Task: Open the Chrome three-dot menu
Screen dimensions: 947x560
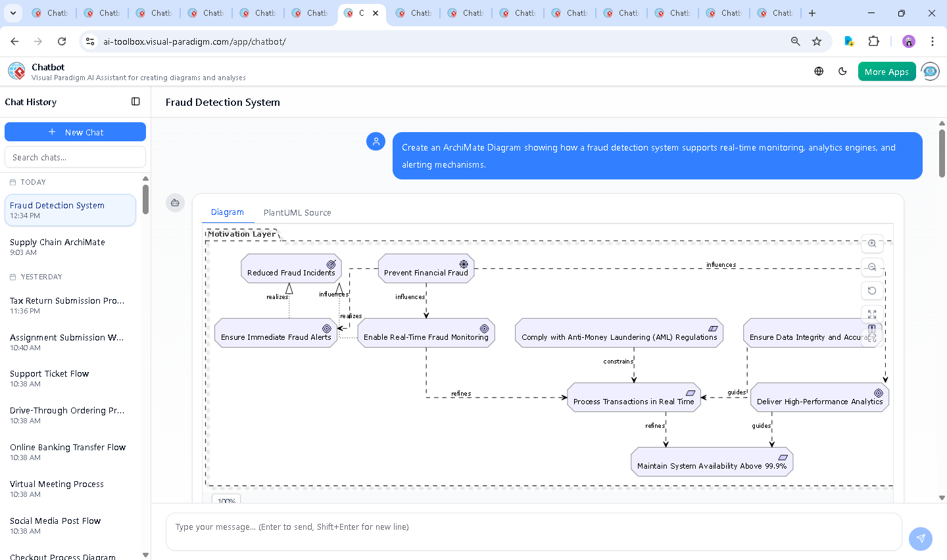Action: tap(933, 41)
